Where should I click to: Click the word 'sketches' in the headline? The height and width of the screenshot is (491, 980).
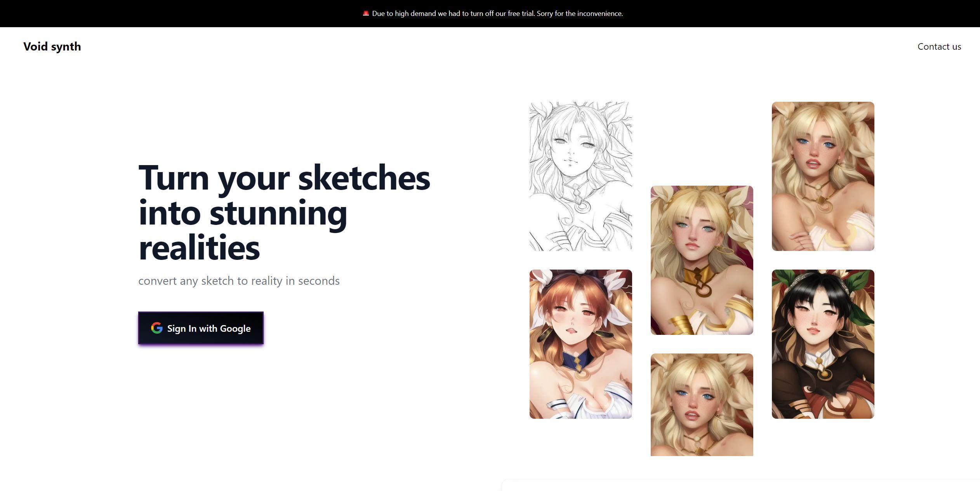[364, 178]
